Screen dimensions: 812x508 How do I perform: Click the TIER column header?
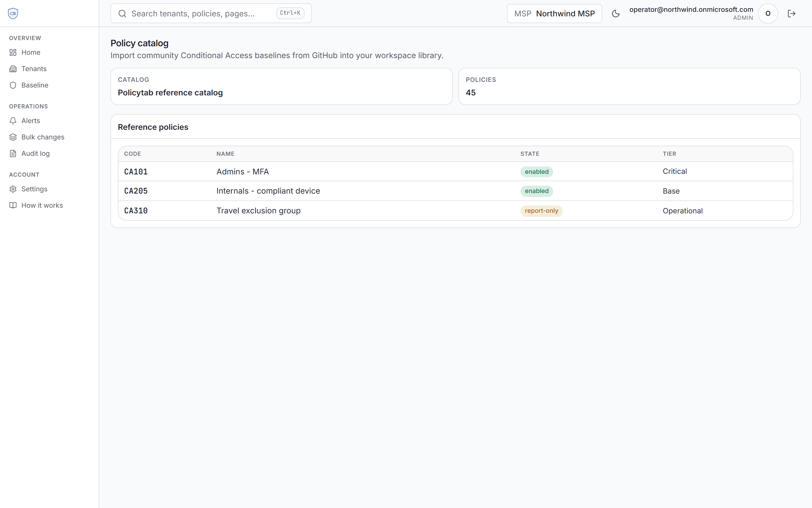669,154
